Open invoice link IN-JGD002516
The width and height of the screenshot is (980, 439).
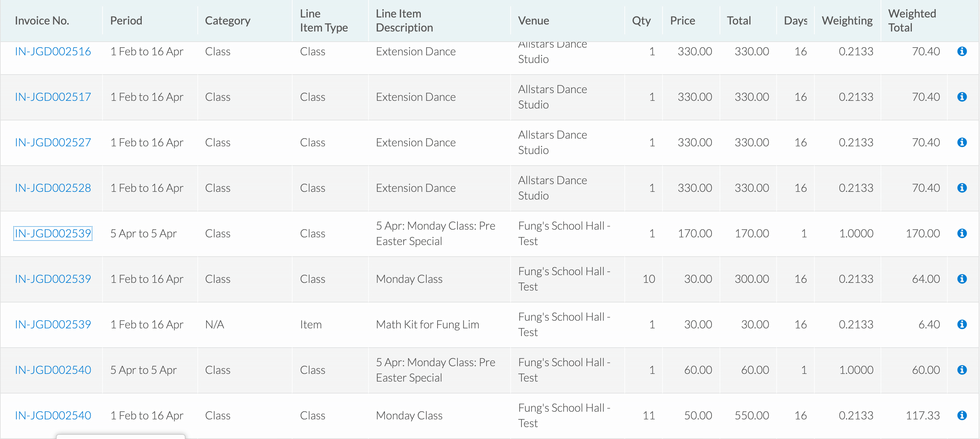(x=53, y=51)
